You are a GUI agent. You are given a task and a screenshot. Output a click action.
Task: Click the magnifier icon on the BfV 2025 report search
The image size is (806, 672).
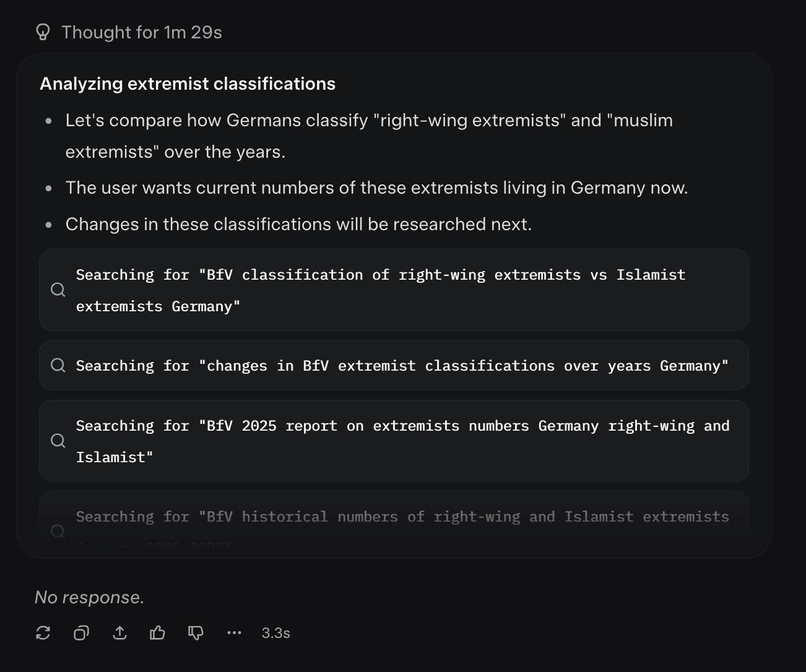click(x=58, y=441)
